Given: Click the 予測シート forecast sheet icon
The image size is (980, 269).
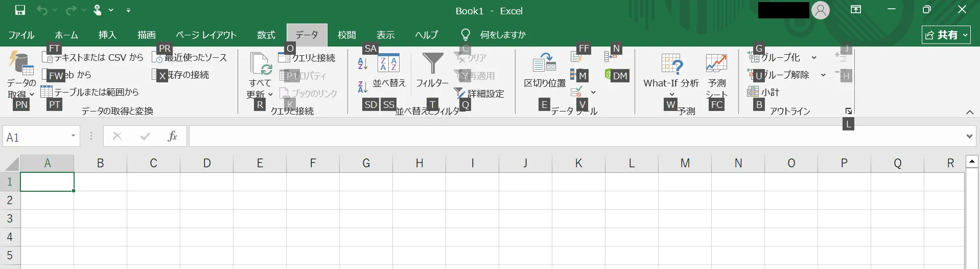Looking at the screenshot, I should [716, 64].
